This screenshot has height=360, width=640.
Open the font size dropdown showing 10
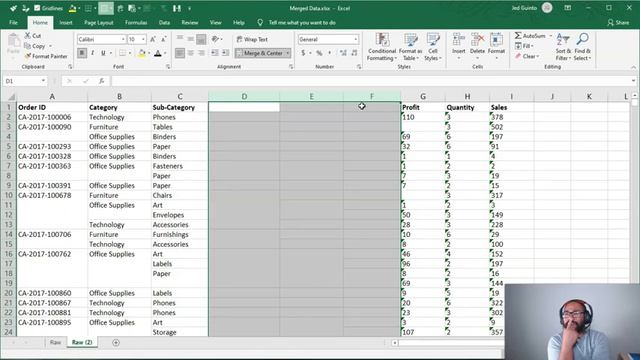[143, 39]
